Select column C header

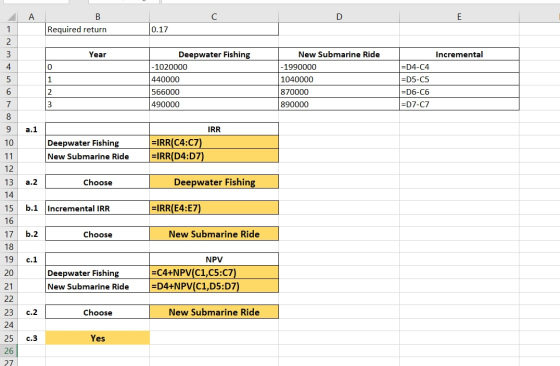pyautogui.click(x=214, y=17)
